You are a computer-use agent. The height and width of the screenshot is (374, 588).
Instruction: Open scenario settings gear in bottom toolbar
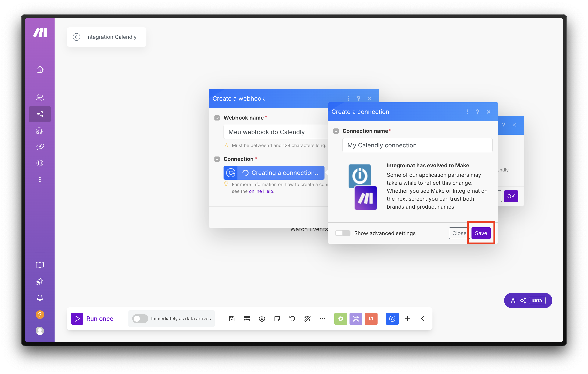coord(262,318)
